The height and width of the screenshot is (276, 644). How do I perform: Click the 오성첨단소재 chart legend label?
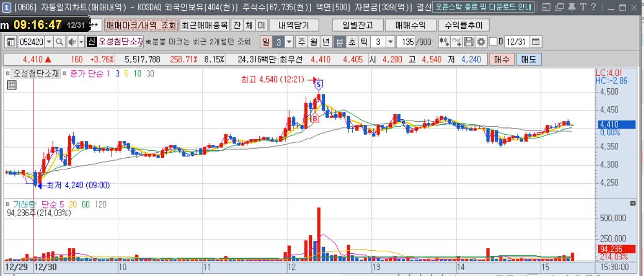pyautogui.click(x=36, y=74)
